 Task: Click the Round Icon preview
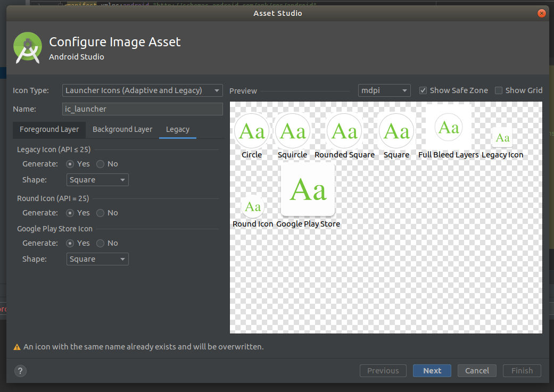tap(252, 206)
